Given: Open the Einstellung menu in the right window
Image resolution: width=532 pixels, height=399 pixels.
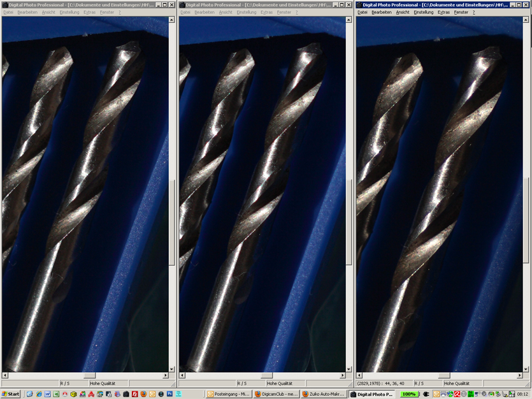Looking at the screenshot, I should click(423, 12).
